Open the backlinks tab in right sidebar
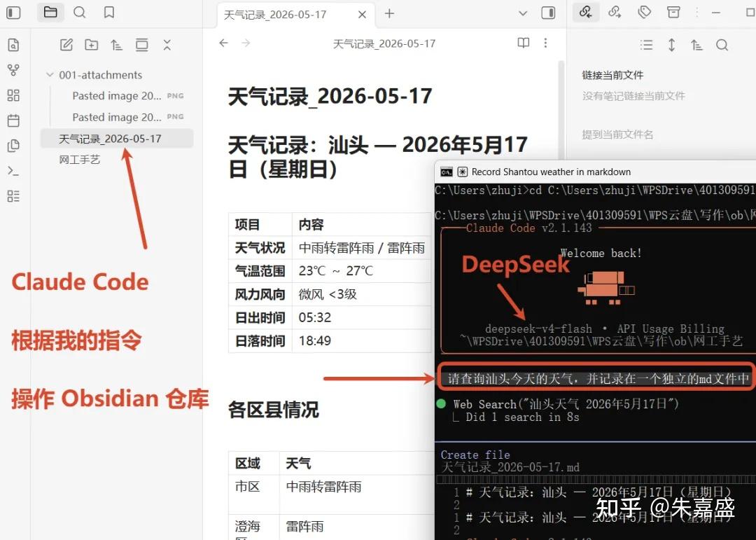 (x=586, y=12)
